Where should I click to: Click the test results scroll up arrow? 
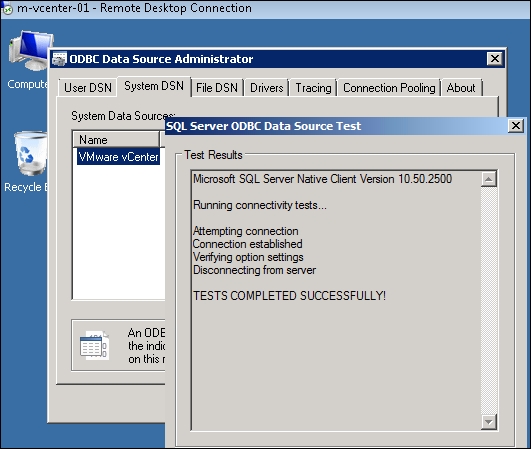pyautogui.click(x=489, y=179)
